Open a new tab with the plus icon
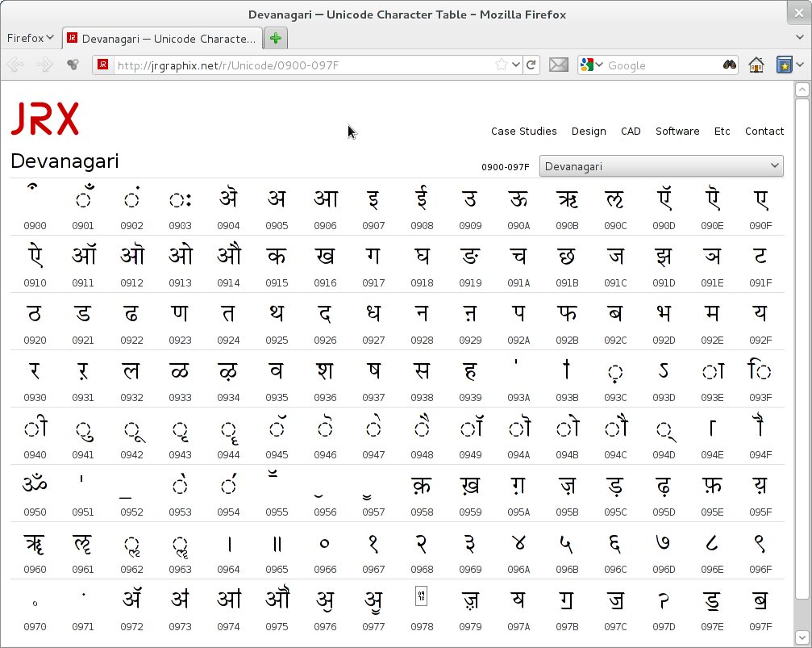 tap(275, 37)
